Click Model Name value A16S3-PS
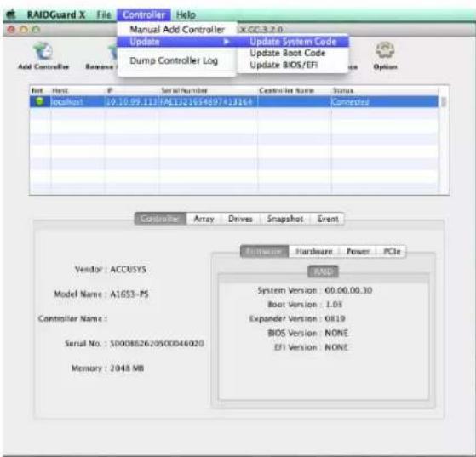This screenshot has height=457, width=476. (129, 294)
